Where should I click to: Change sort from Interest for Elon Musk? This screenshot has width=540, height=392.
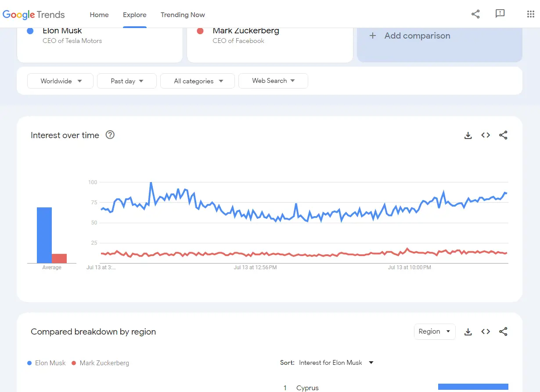pos(336,363)
